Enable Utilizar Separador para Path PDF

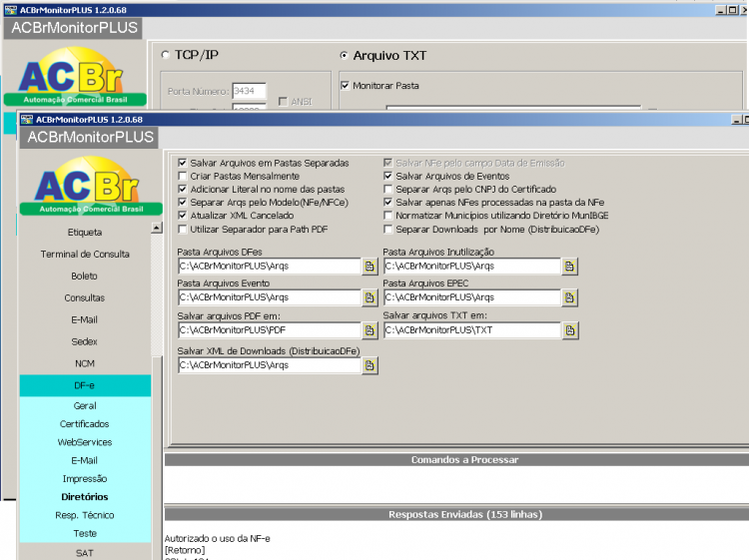182,230
